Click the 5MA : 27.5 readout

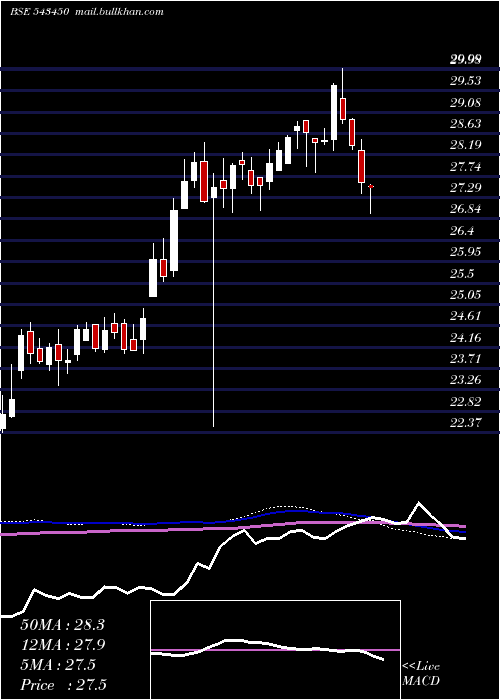(58, 665)
